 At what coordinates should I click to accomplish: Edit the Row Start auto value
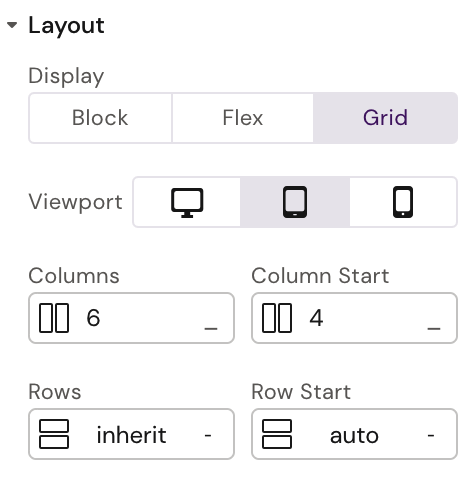[x=354, y=435]
